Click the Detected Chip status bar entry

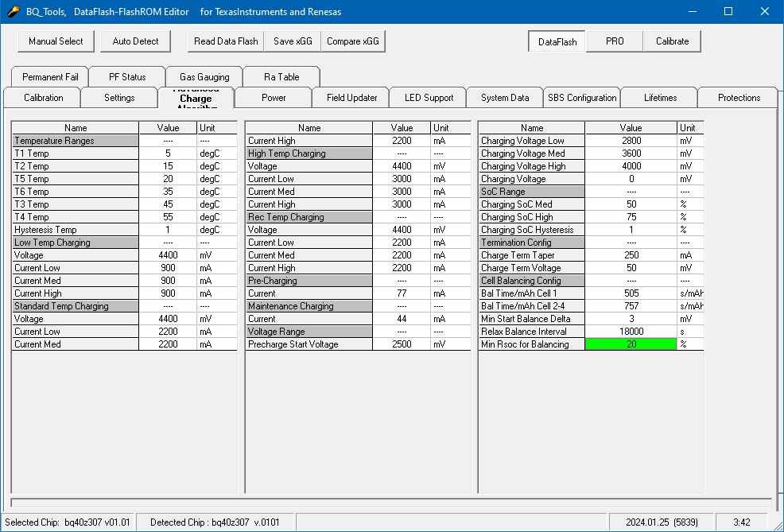216,522
